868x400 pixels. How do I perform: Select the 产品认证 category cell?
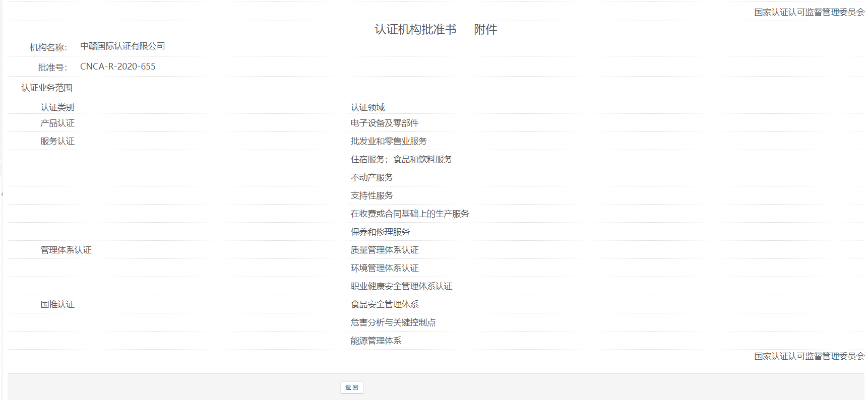coord(57,123)
